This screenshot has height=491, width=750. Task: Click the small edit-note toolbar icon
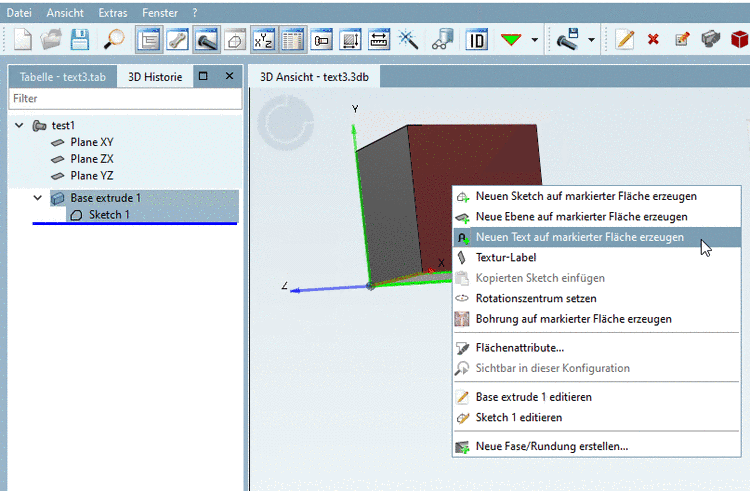pos(682,40)
